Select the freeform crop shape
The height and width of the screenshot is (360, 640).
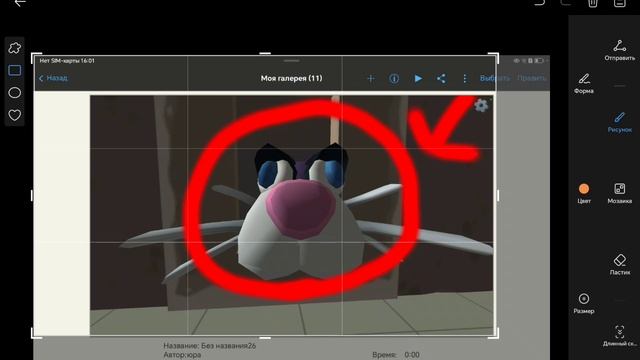[15, 48]
